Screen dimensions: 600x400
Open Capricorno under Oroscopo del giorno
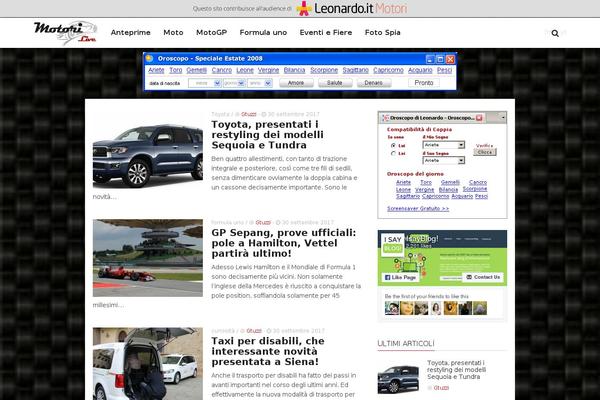tap(435, 196)
